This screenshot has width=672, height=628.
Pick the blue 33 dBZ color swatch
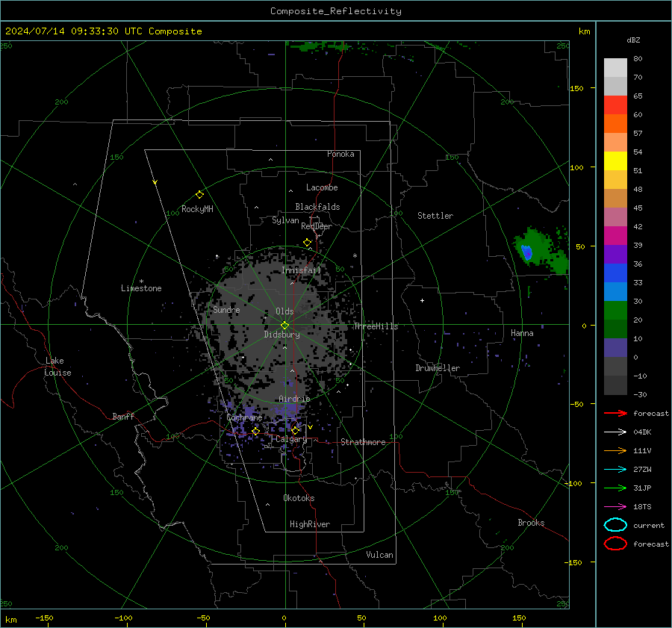(x=615, y=273)
